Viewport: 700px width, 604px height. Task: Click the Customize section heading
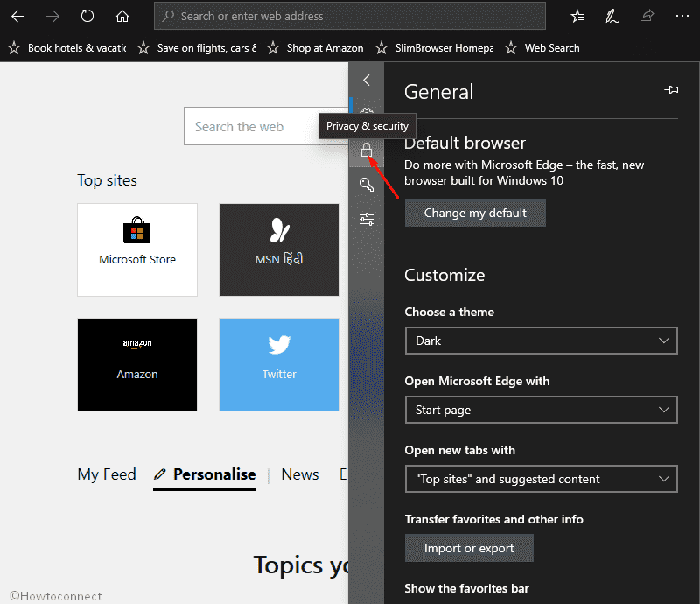[444, 275]
